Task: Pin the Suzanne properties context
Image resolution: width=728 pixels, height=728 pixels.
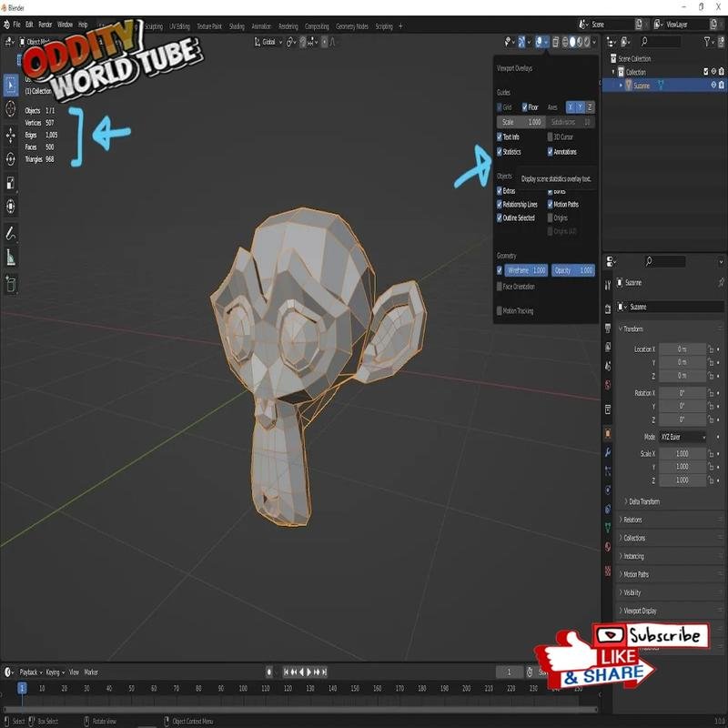Action: click(x=721, y=282)
